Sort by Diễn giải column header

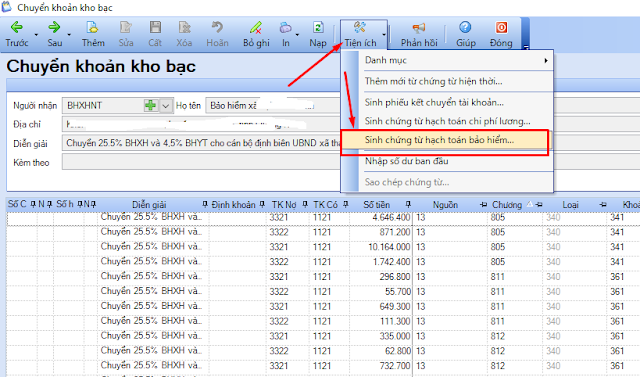click(x=149, y=204)
